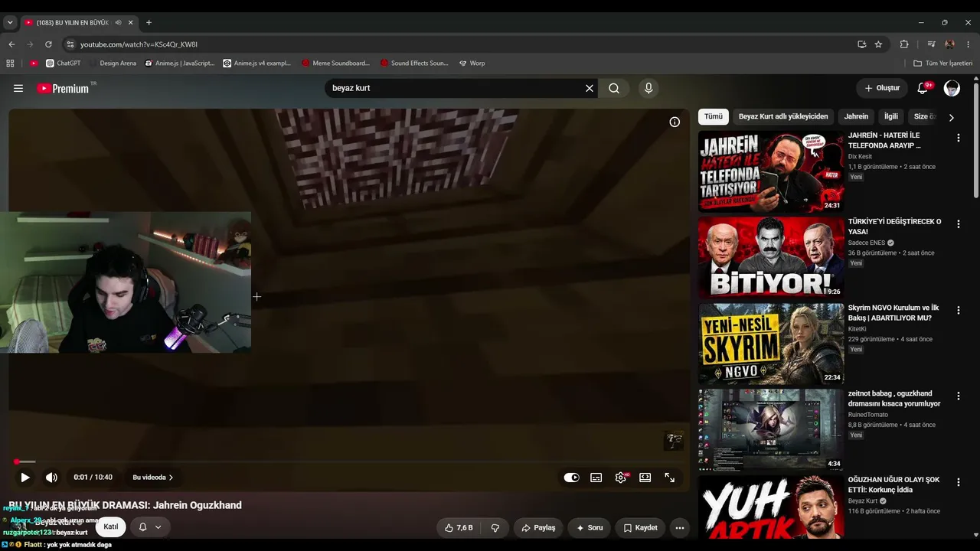Open options for Skyrim NGVO video
Viewport: 980px width, 551px height.
coord(958,310)
